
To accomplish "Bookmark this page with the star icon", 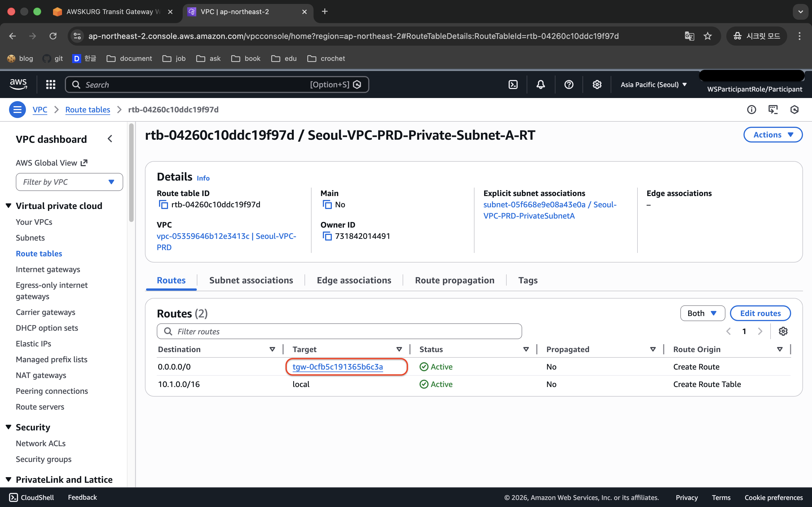I will [708, 36].
